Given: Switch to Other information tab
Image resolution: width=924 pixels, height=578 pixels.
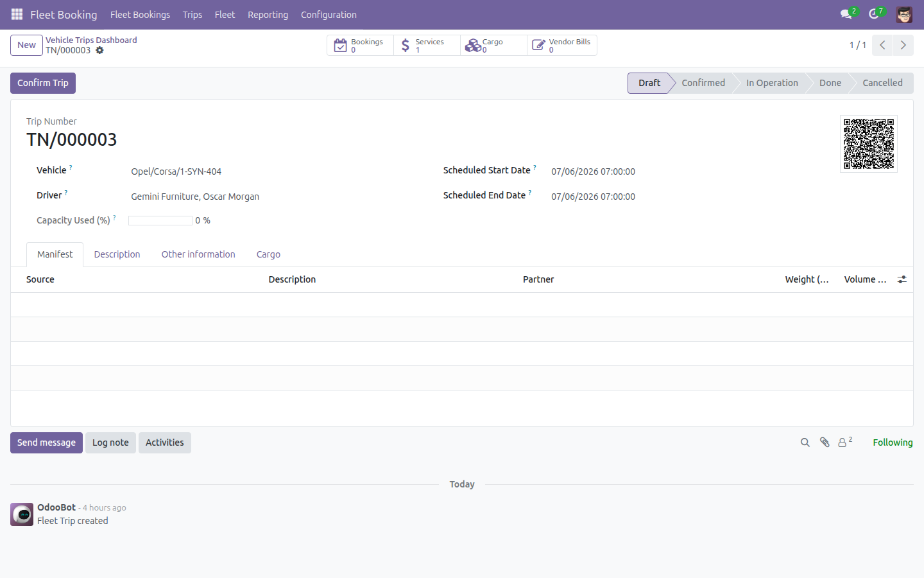Looking at the screenshot, I should coord(198,254).
